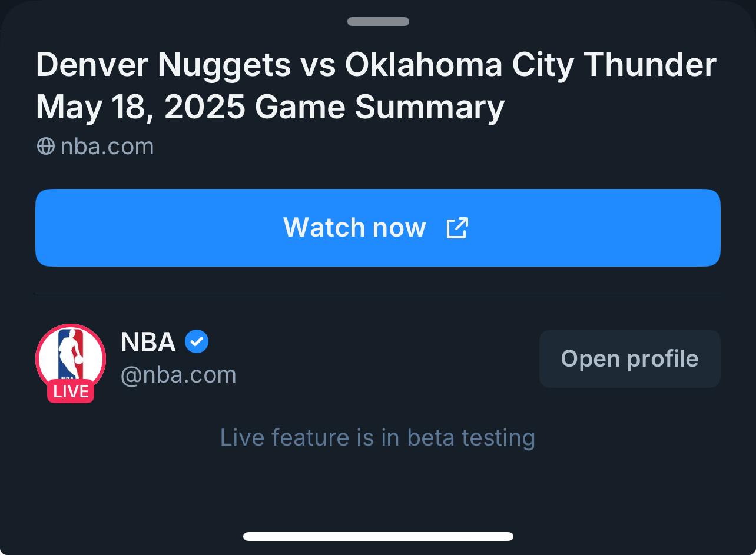The width and height of the screenshot is (756, 555).
Task: Click the Open profile button
Action: 629,358
